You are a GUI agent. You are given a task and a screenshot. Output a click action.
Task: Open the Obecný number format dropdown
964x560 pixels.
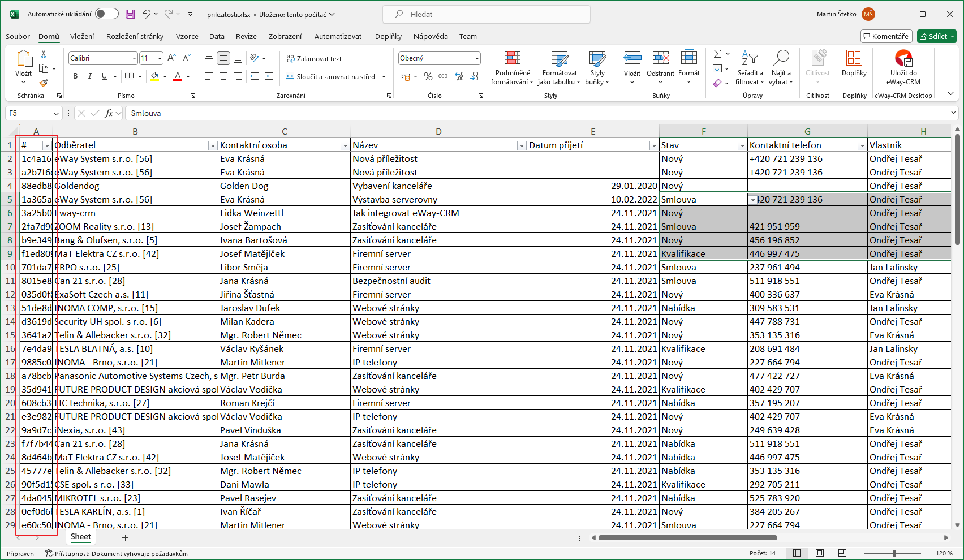pyautogui.click(x=477, y=58)
